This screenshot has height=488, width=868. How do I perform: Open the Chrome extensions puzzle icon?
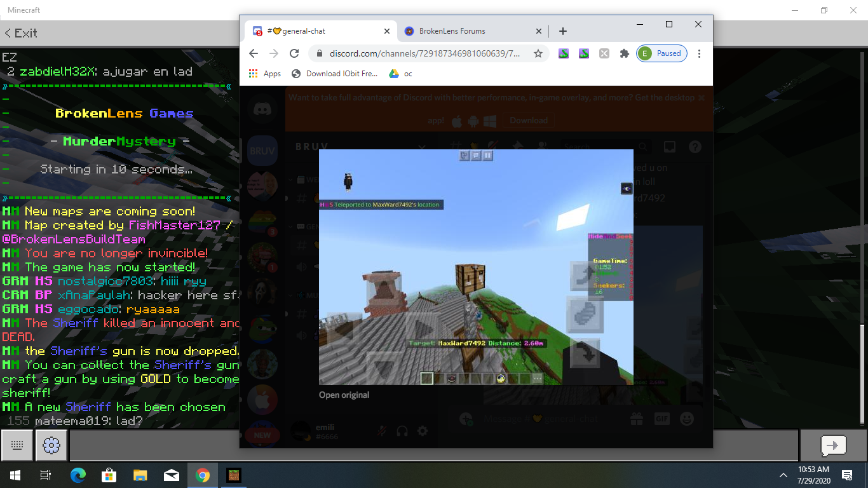[x=624, y=53]
